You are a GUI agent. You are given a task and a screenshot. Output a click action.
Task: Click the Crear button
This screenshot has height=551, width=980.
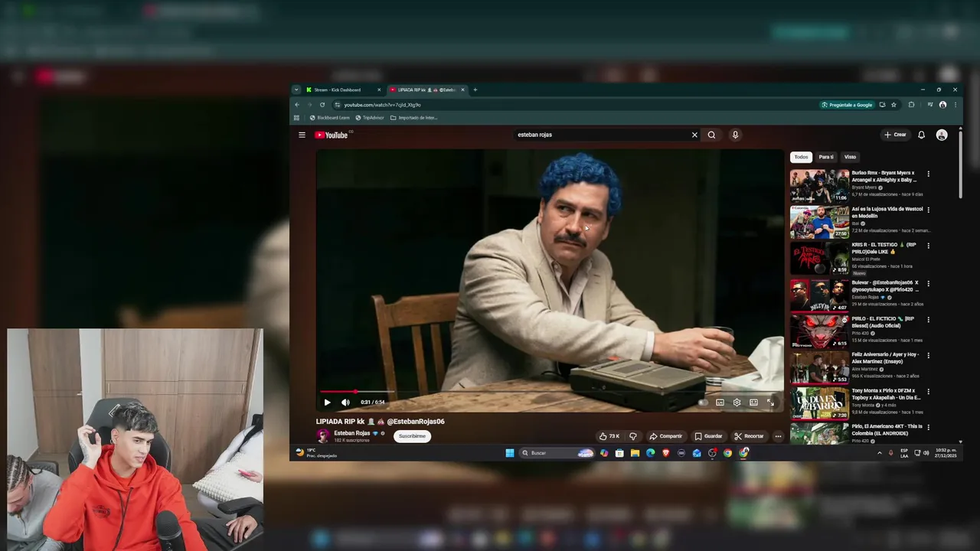click(x=895, y=135)
